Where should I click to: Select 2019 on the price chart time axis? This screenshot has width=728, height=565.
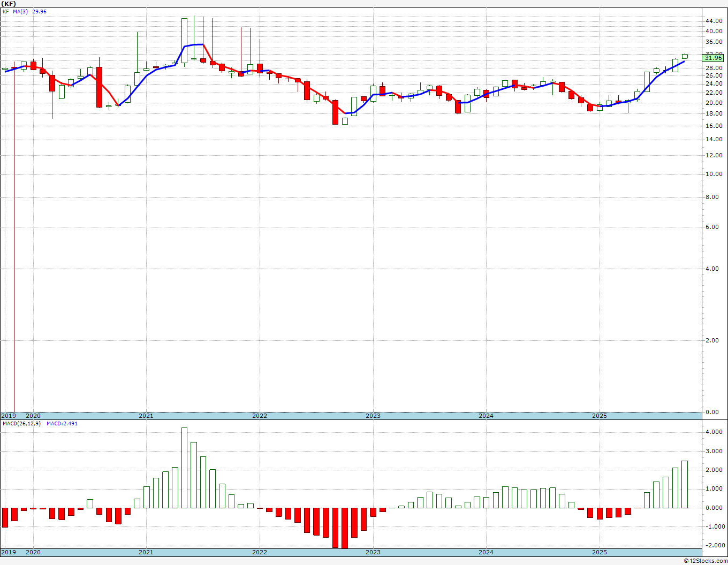tap(9, 416)
